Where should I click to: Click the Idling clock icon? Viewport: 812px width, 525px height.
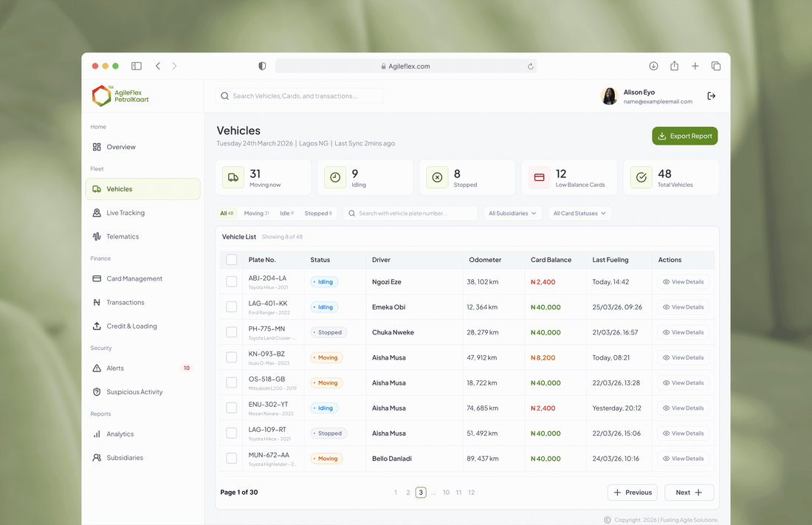(335, 177)
